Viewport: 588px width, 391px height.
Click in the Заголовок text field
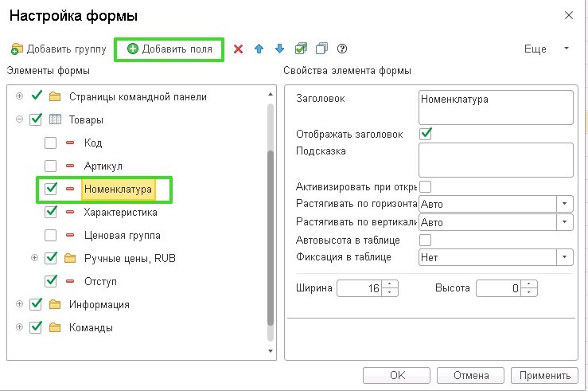[x=496, y=108]
